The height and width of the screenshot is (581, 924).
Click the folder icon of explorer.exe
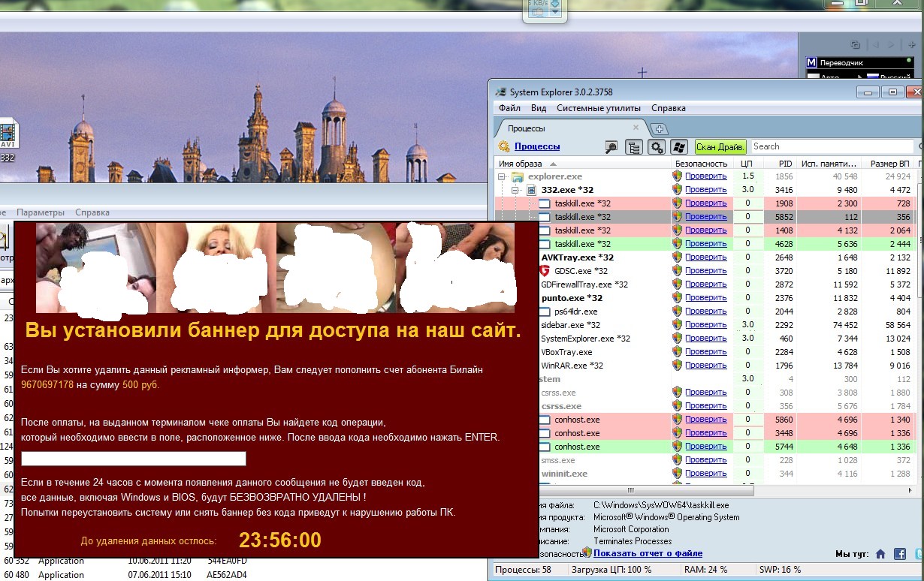click(x=517, y=176)
